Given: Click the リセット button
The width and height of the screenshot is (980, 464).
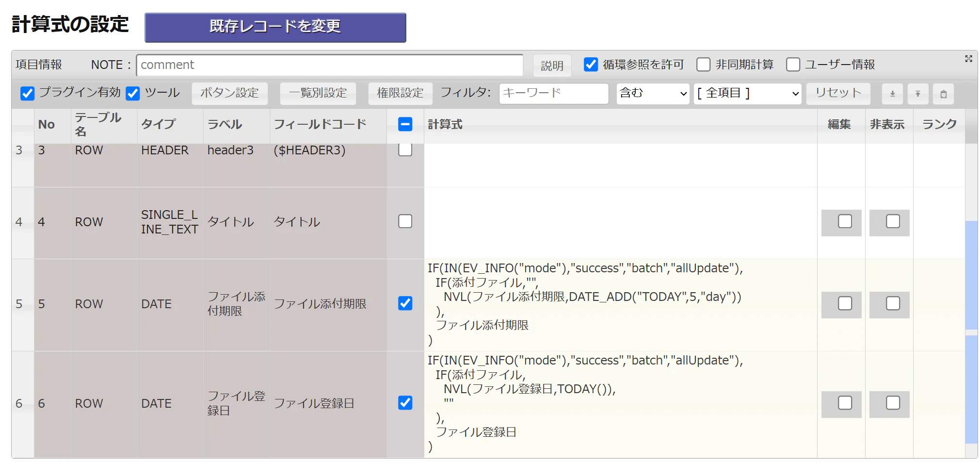Looking at the screenshot, I should (838, 93).
